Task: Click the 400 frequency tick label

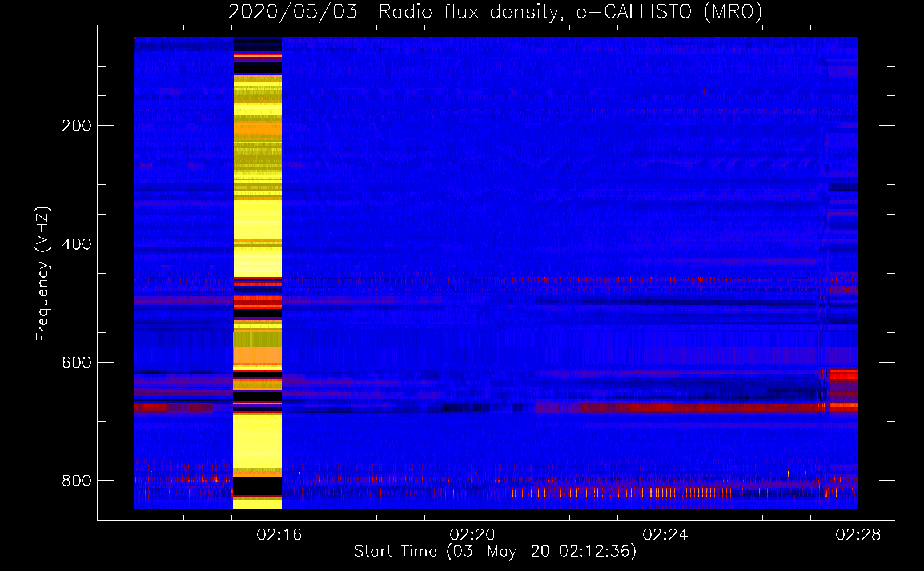Action: 77,244
